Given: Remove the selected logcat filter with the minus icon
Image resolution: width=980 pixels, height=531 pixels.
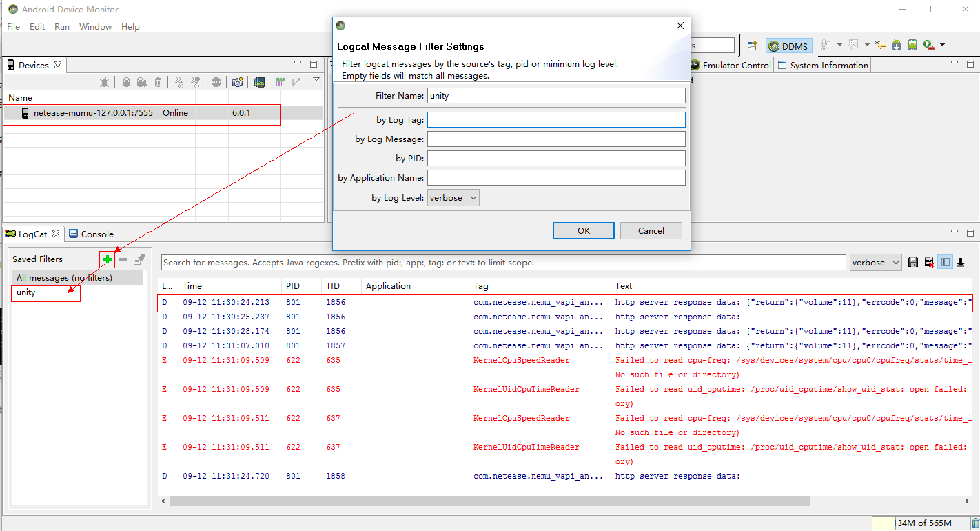Looking at the screenshot, I should pyautogui.click(x=123, y=259).
